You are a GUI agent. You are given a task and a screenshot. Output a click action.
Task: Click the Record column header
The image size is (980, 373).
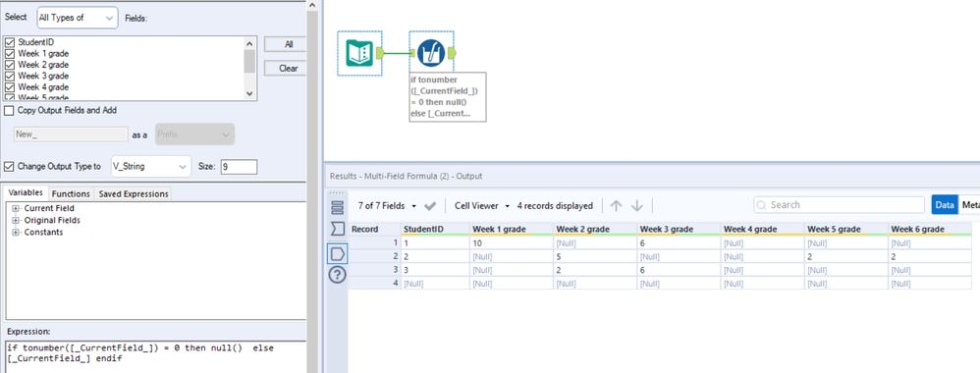coord(374,230)
